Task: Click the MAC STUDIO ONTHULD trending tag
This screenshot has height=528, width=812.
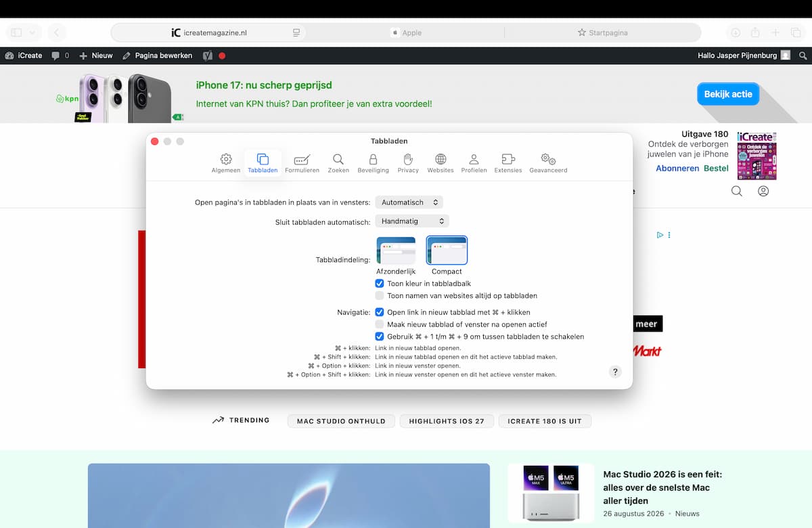Action: coord(341,421)
